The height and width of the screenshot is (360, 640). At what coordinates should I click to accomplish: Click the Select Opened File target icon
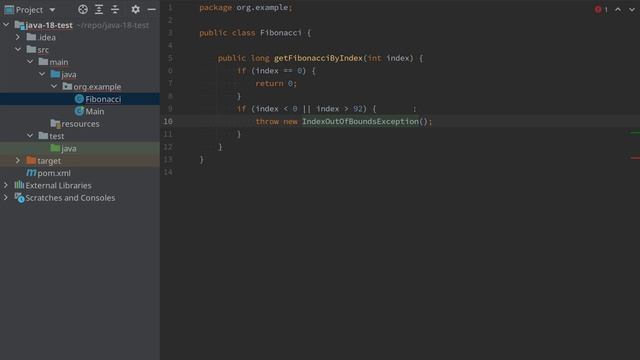coord(83,9)
